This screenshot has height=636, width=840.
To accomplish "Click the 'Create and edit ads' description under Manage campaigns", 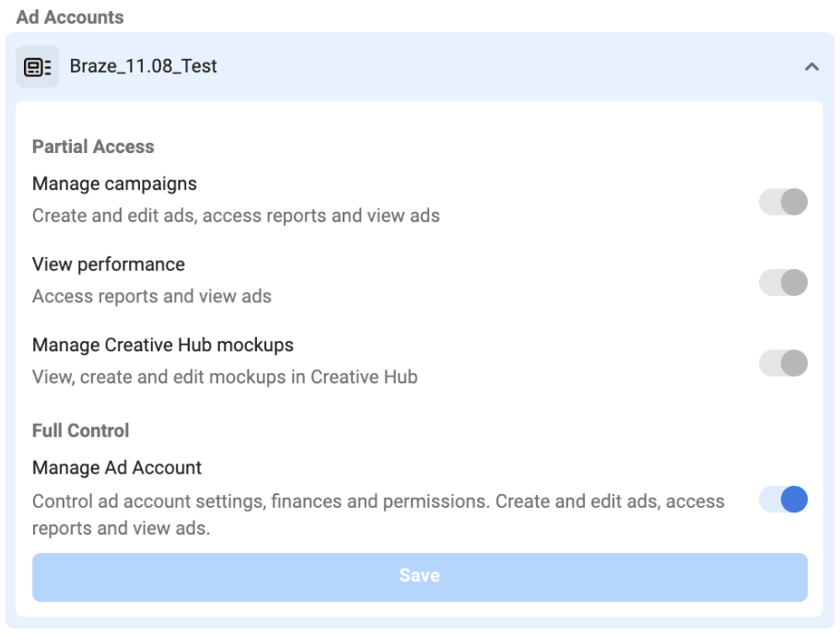I will (236, 216).
